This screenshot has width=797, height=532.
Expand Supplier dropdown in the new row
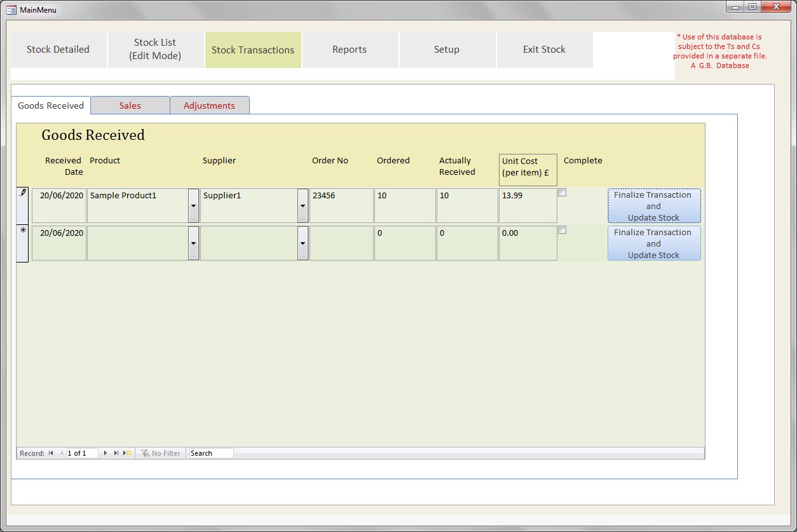pyautogui.click(x=303, y=243)
